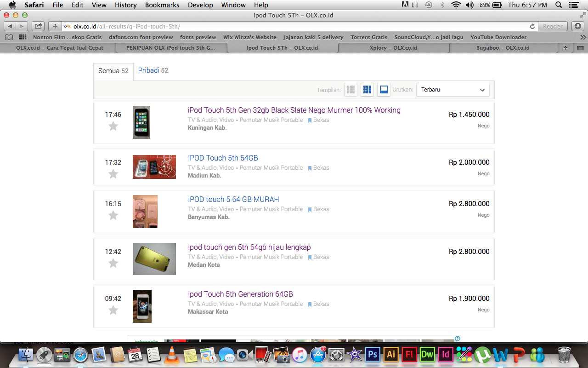This screenshot has height=368, width=588.
Task: Open YouTube Downloader bookmark
Action: [498, 37]
